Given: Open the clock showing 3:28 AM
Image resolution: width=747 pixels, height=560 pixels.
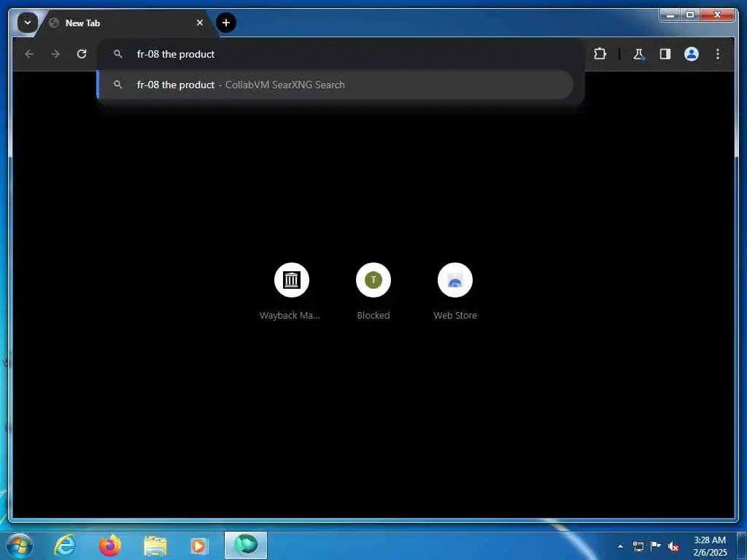Looking at the screenshot, I should point(710,546).
